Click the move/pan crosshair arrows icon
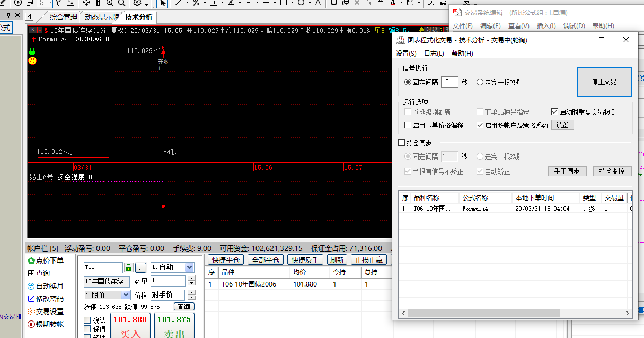Screen dimensions: 644x338 point(86,3)
